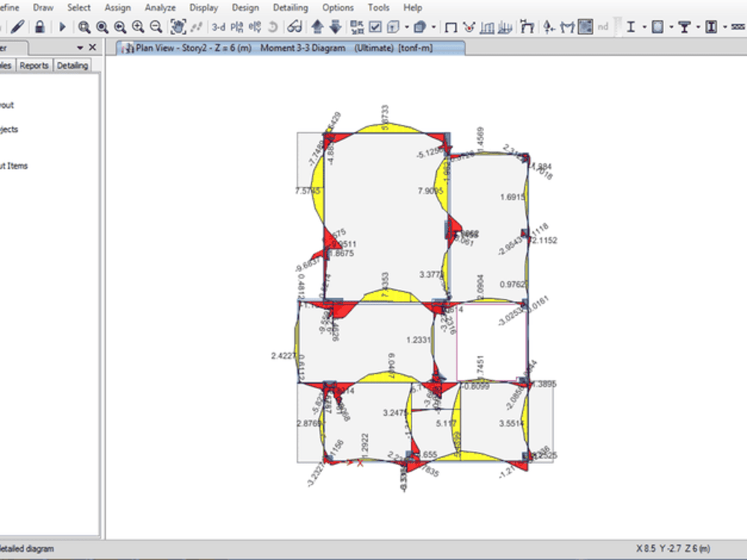The height and width of the screenshot is (560, 747).
Task: Run analysis with the play arrow icon
Action: click(62, 27)
